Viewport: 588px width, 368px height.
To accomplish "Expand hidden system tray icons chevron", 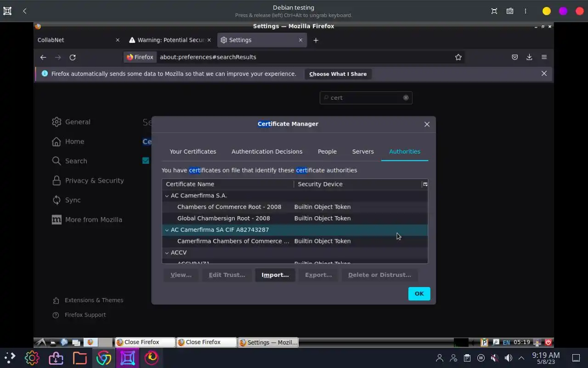I will (521, 358).
